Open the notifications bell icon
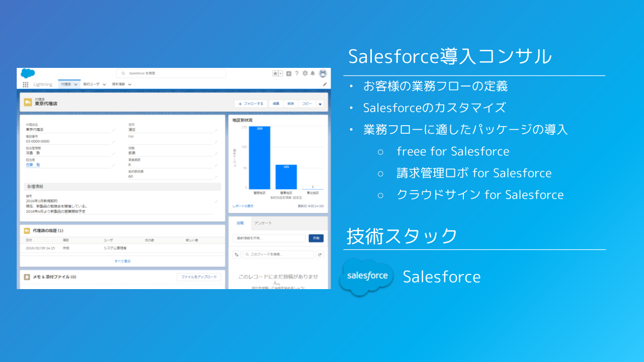Viewport: 644px width, 362px height. pyautogui.click(x=312, y=73)
